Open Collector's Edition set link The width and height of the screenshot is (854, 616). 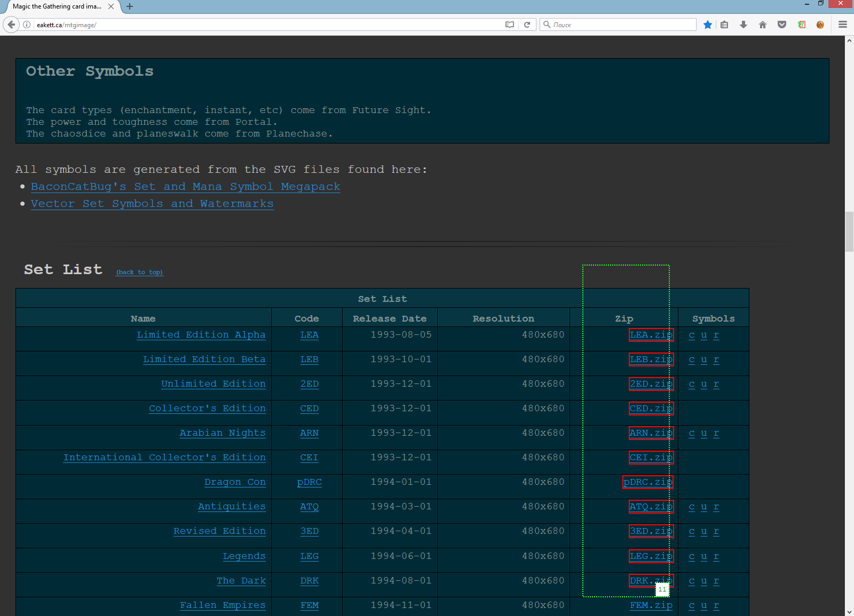pyautogui.click(x=207, y=409)
